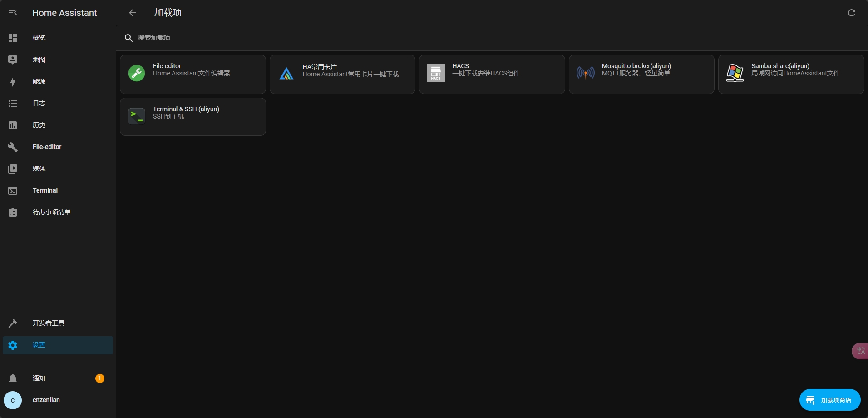This screenshot has height=418, width=868.
Task: Click 'Home Assistant常用卡片一键下载' description text
Action: pos(351,74)
